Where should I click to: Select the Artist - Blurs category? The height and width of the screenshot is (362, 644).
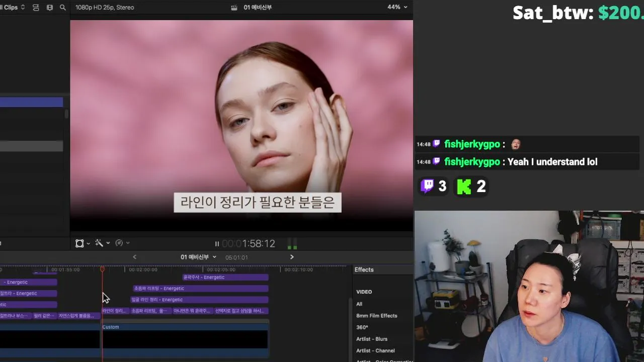click(x=372, y=339)
